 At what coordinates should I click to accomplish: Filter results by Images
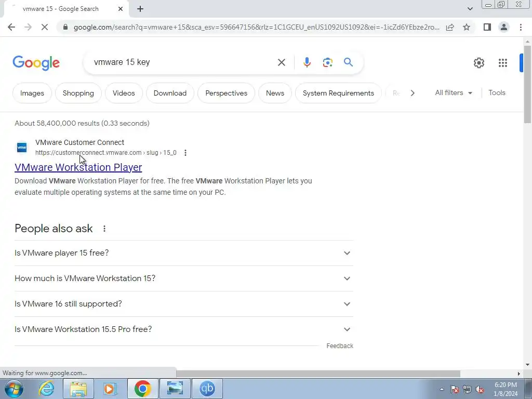(x=32, y=93)
